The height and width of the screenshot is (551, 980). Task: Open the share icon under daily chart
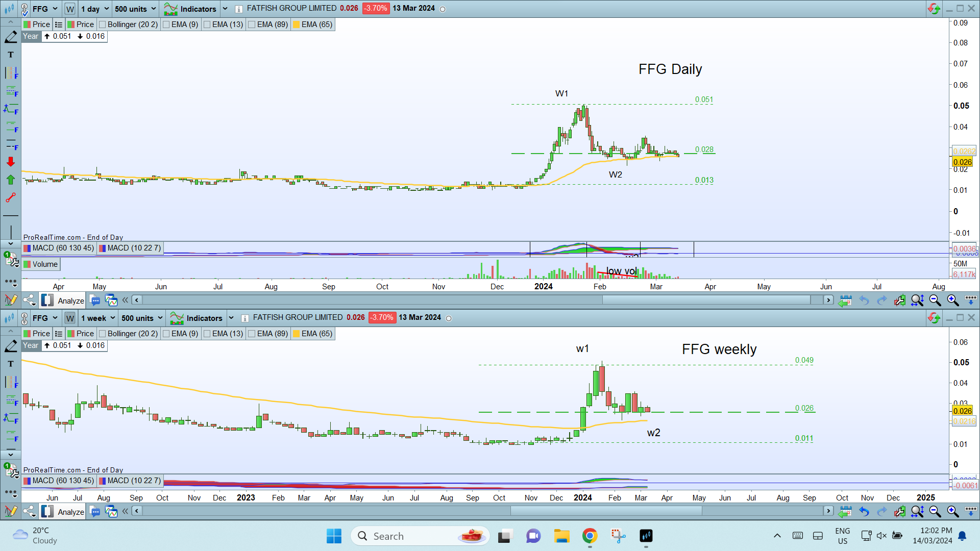(29, 300)
